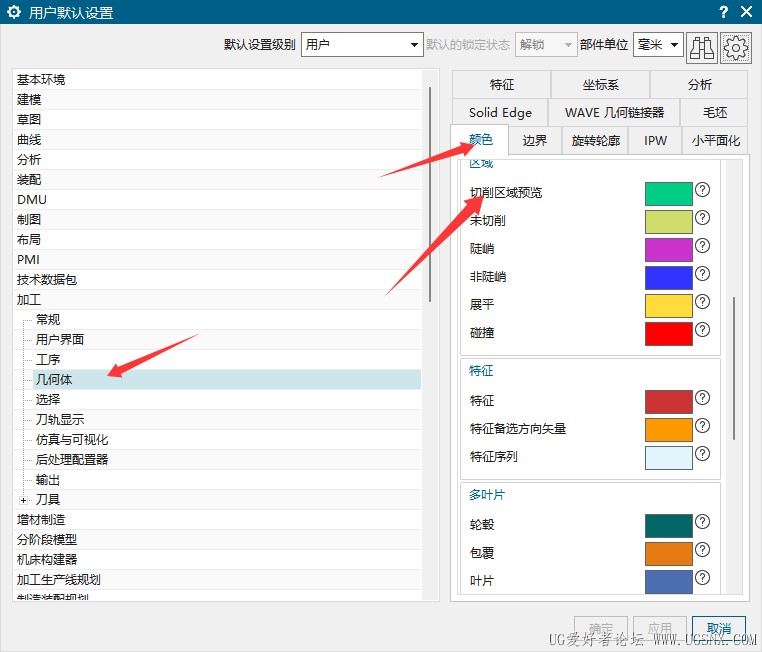762x652 pixels.
Task: Switch to the 边界 tab
Action: point(535,141)
